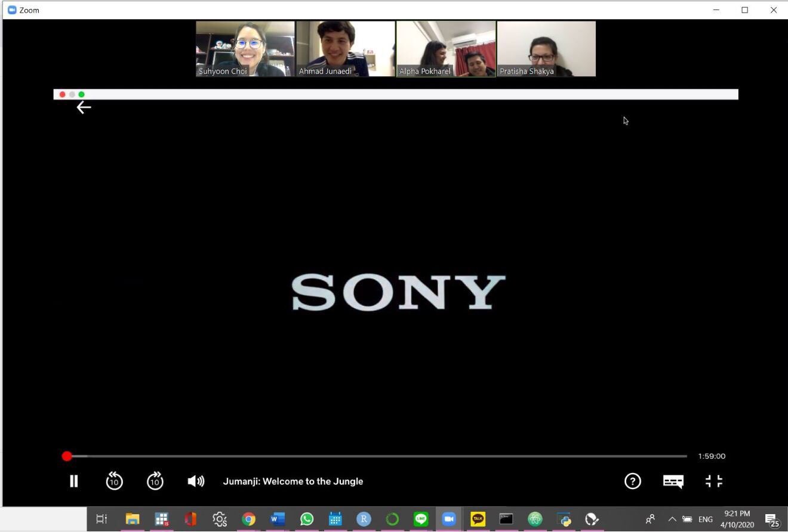The image size is (788, 532).
Task: Open the People icon in system tray
Action: pos(651,519)
